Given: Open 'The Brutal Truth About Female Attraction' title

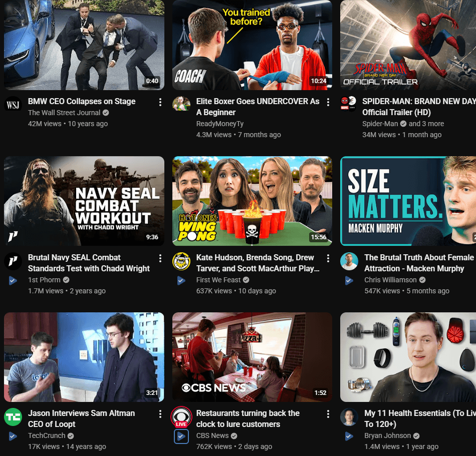Looking at the screenshot, I should [x=419, y=263].
